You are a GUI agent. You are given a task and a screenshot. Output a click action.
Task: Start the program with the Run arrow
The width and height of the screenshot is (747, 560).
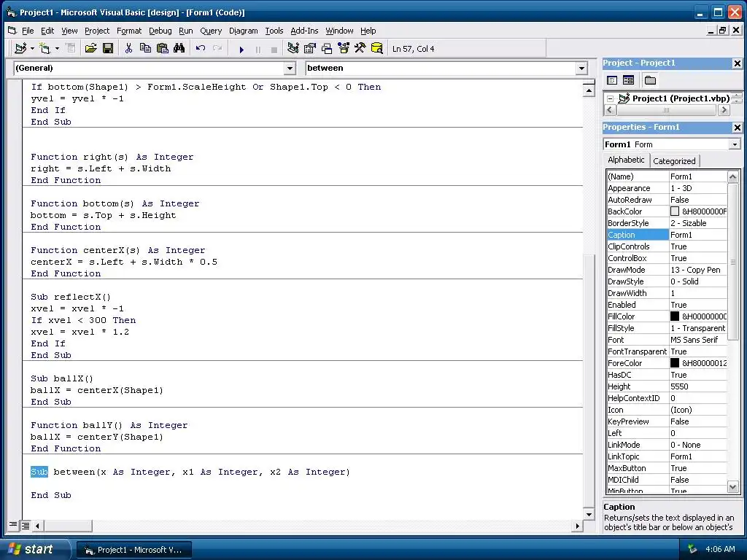coord(241,49)
